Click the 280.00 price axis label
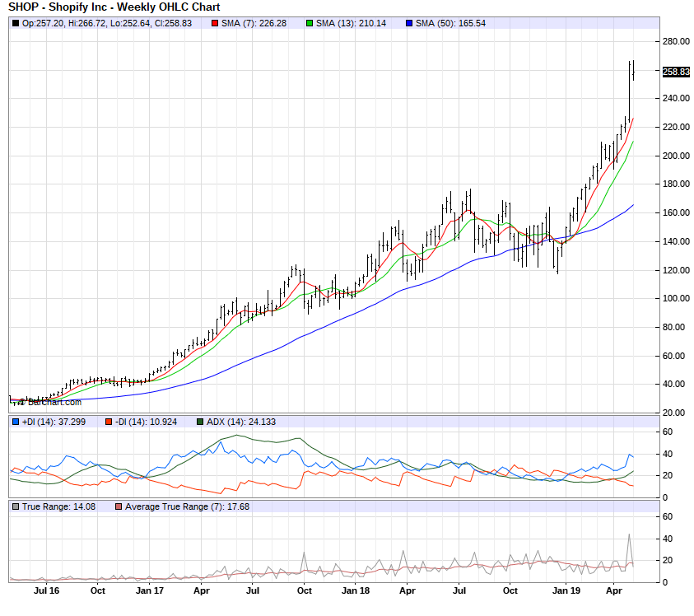Screen dimensions: 694x616 tap(676, 42)
